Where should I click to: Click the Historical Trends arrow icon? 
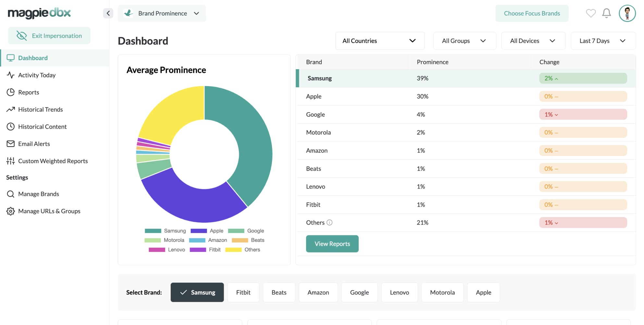coord(11,110)
